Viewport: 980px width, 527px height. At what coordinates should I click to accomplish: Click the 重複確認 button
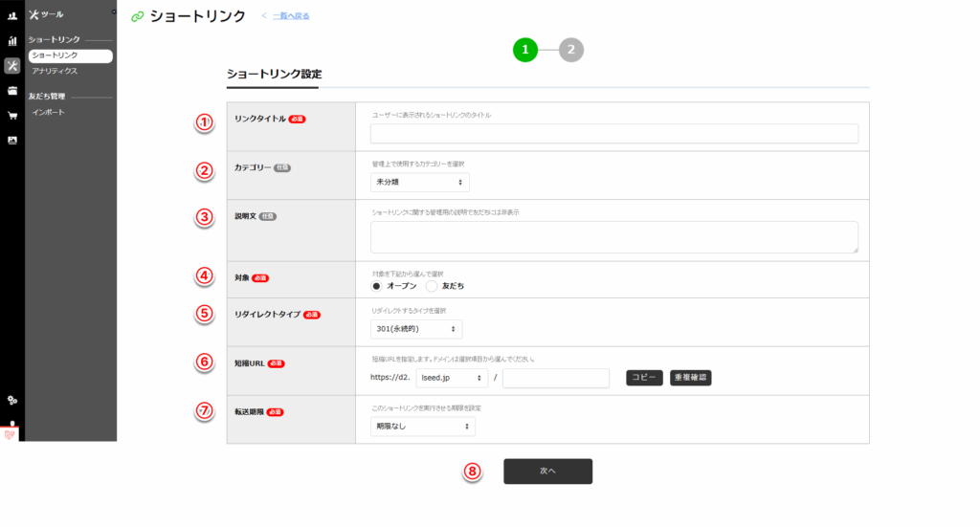[x=690, y=378]
